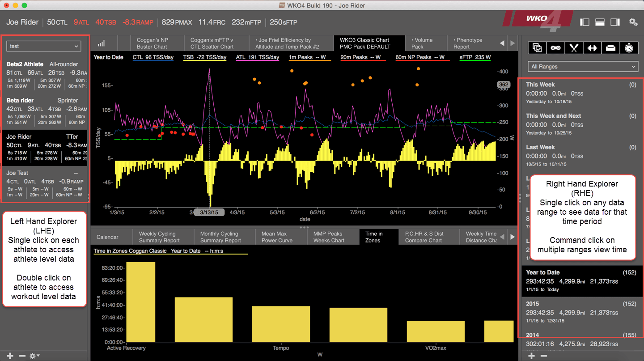Open the All Ranges dropdown
The image size is (644, 361).
(x=583, y=66)
